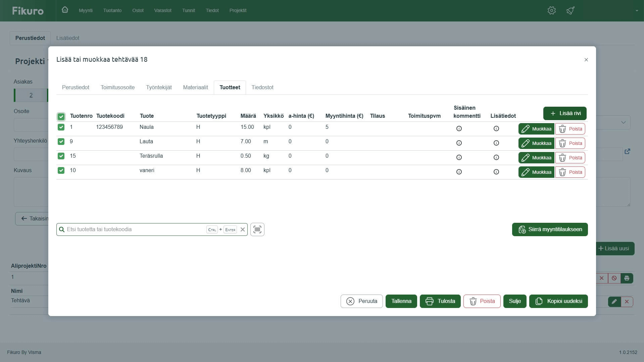644x362 pixels.
Task: Open the Myynti navigation menu
Action: tap(86, 10)
